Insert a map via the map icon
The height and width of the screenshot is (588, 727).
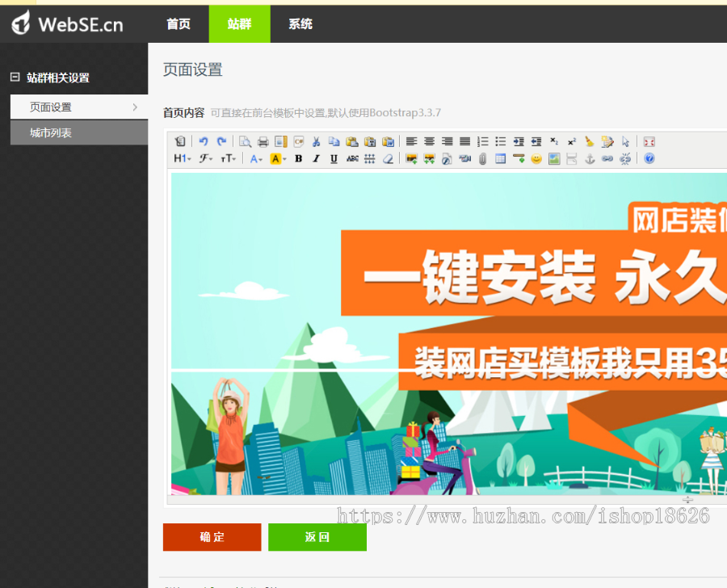coord(554,158)
